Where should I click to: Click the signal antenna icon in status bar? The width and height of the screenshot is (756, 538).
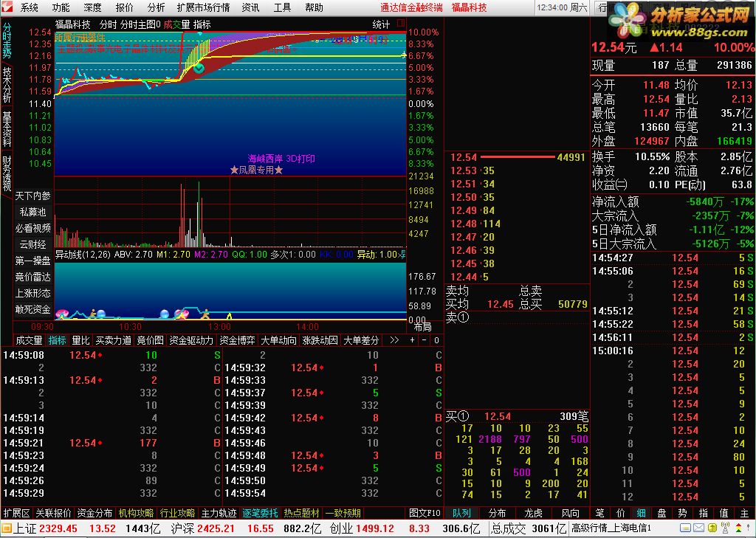pyautogui.click(x=725, y=528)
